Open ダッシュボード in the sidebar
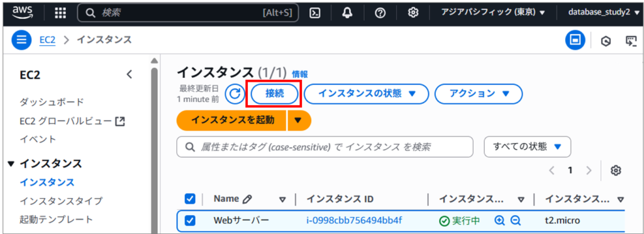 point(52,102)
